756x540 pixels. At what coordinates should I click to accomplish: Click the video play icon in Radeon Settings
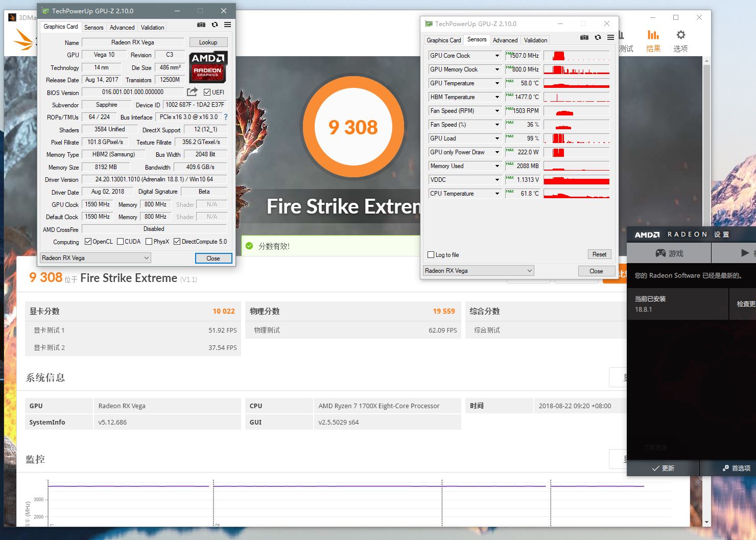click(x=745, y=253)
